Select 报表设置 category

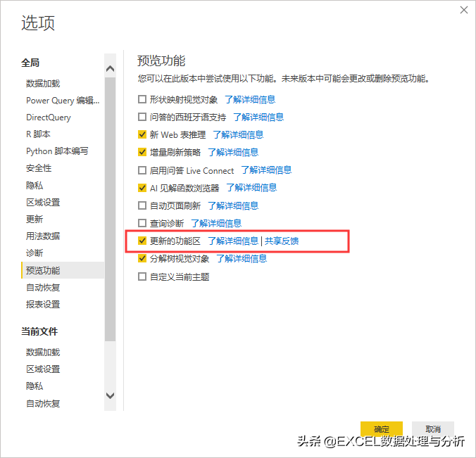coord(43,304)
